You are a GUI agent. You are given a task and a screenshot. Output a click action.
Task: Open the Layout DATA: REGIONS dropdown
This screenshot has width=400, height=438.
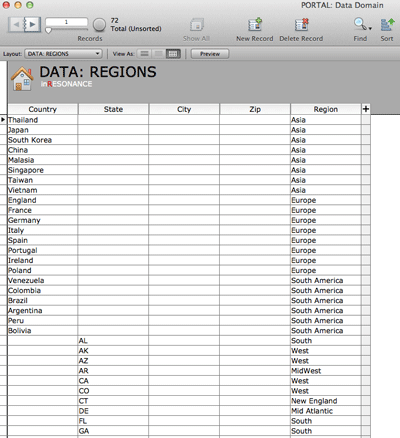[63, 54]
